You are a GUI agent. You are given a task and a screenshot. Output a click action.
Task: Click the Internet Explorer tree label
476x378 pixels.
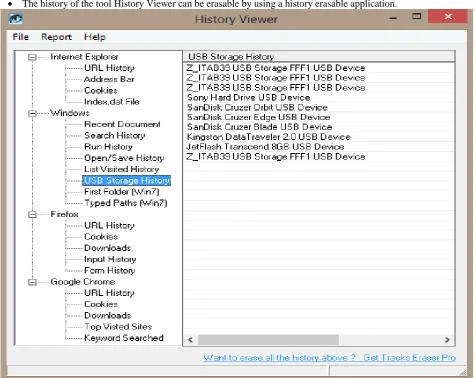point(84,57)
